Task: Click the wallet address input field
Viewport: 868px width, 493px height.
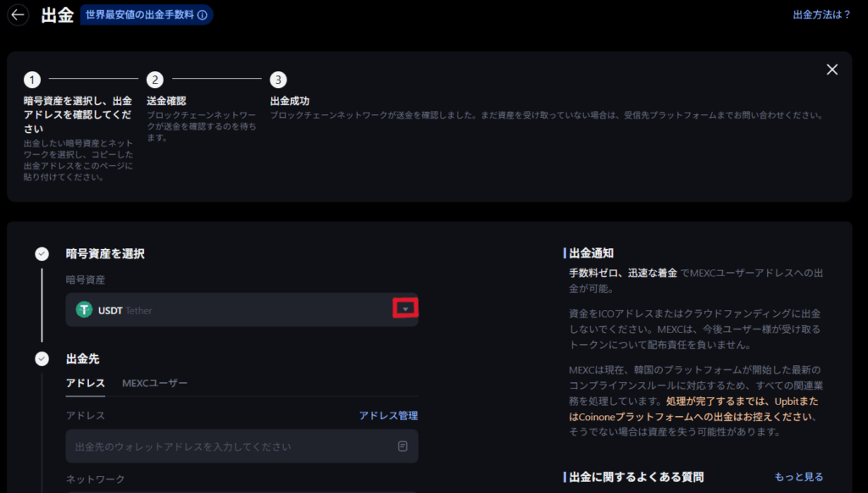Action: 229,446
